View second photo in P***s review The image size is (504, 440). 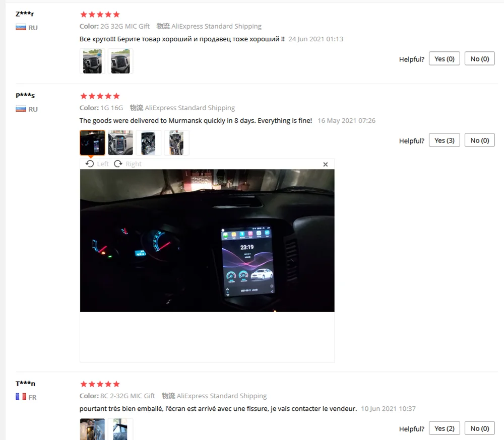[x=120, y=143]
